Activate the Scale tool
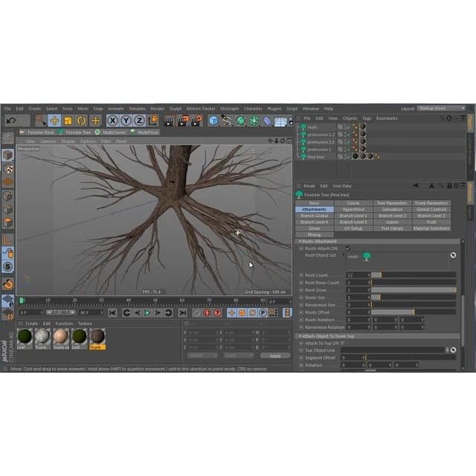This screenshot has height=476, width=476. coord(68,120)
